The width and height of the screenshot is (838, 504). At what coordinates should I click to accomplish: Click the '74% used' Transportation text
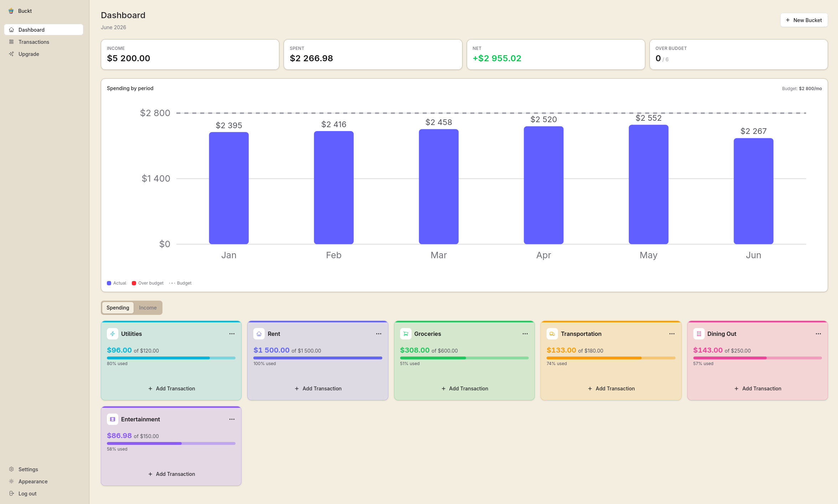(557, 364)
